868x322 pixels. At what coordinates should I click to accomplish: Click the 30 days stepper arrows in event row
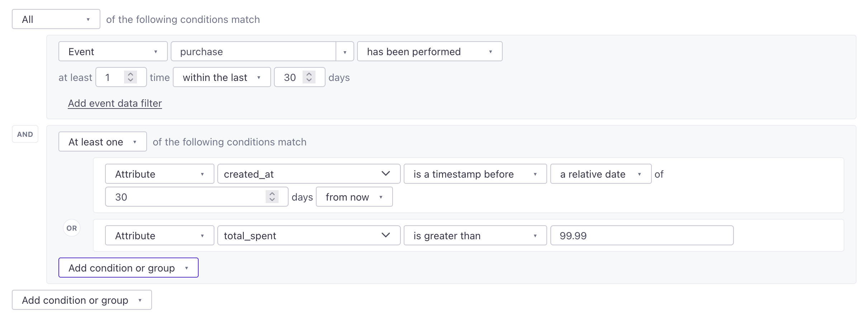309,77
